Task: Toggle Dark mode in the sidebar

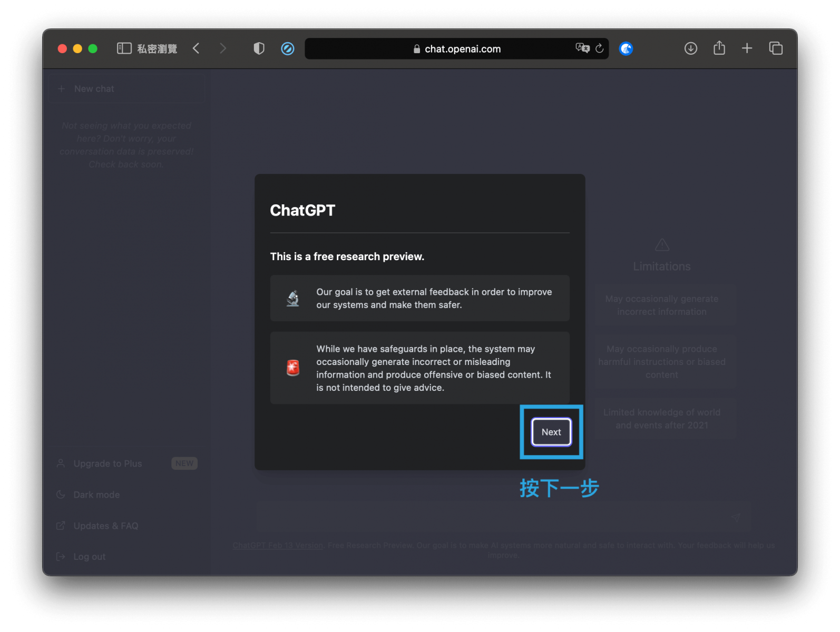Action: (127, 495)
